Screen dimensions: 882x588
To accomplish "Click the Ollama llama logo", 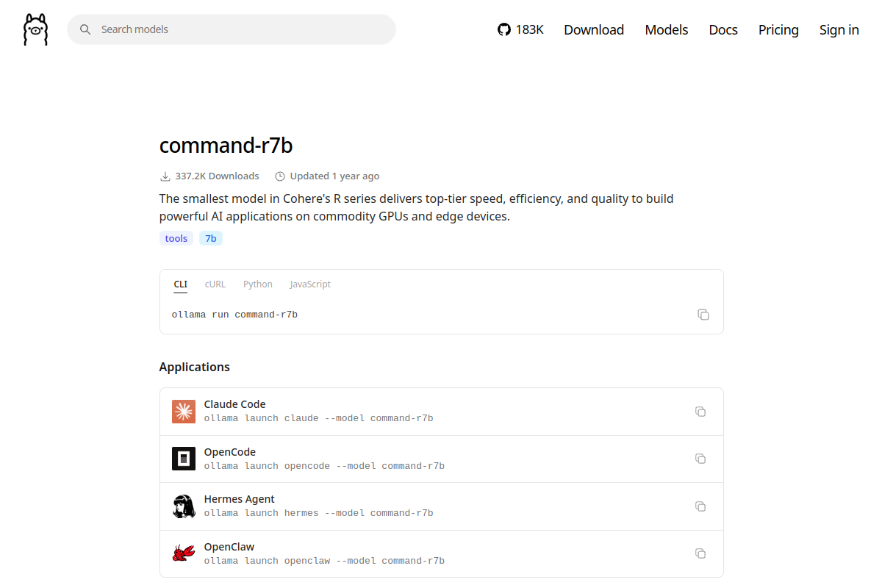I will tap(35, 29).
